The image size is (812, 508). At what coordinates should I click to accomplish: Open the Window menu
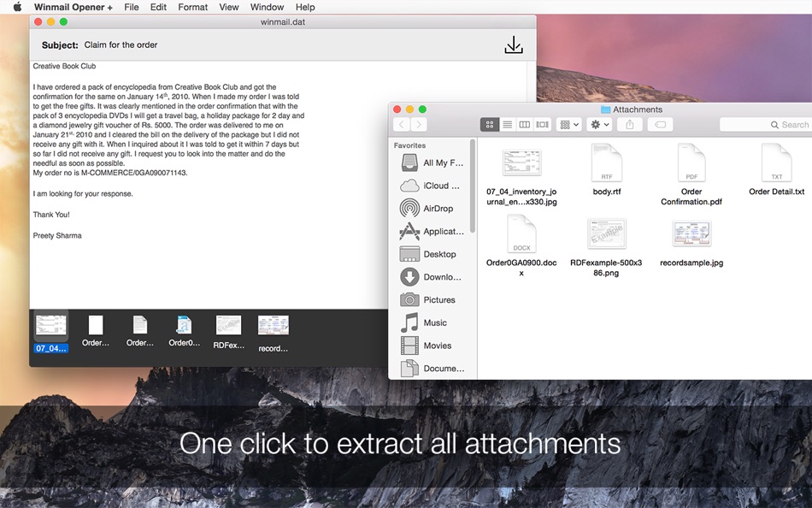(x=267, y=7)
